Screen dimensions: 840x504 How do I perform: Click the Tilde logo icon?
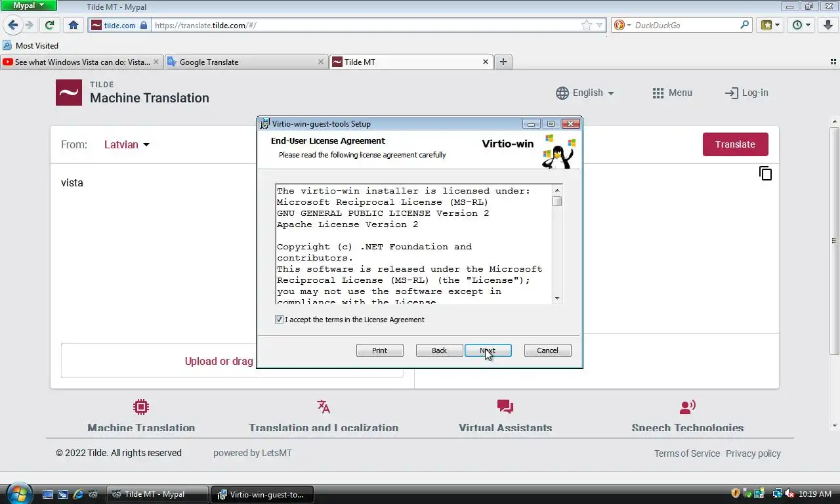(69, 93)
